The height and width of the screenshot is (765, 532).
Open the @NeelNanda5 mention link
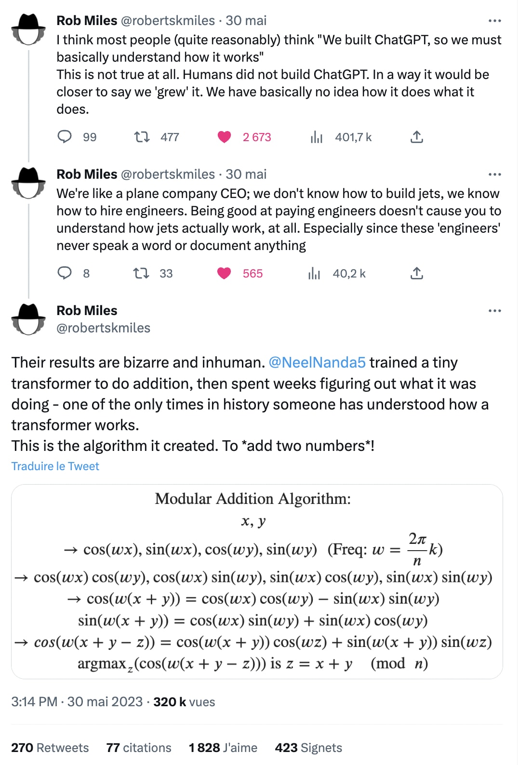(317, 362)
